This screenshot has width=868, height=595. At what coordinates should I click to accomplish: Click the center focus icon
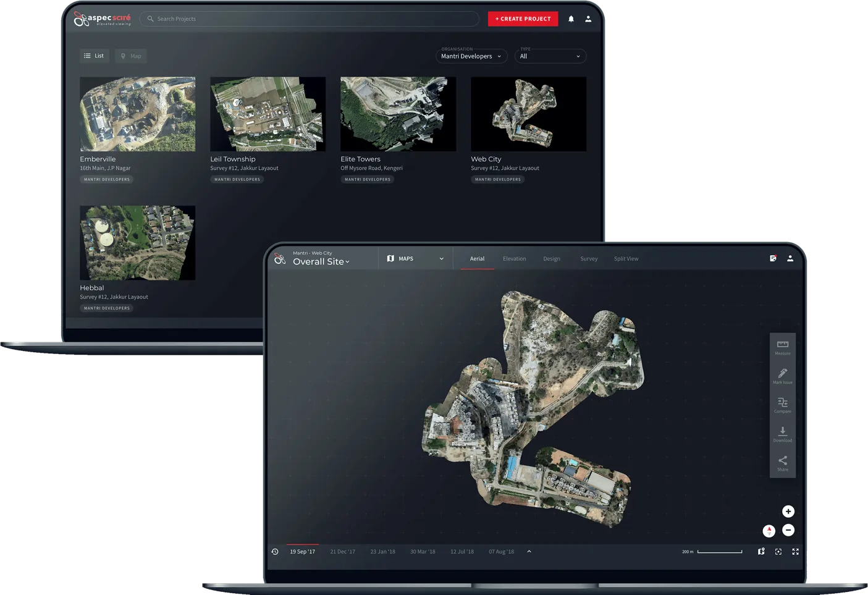[x=778, y=552]
